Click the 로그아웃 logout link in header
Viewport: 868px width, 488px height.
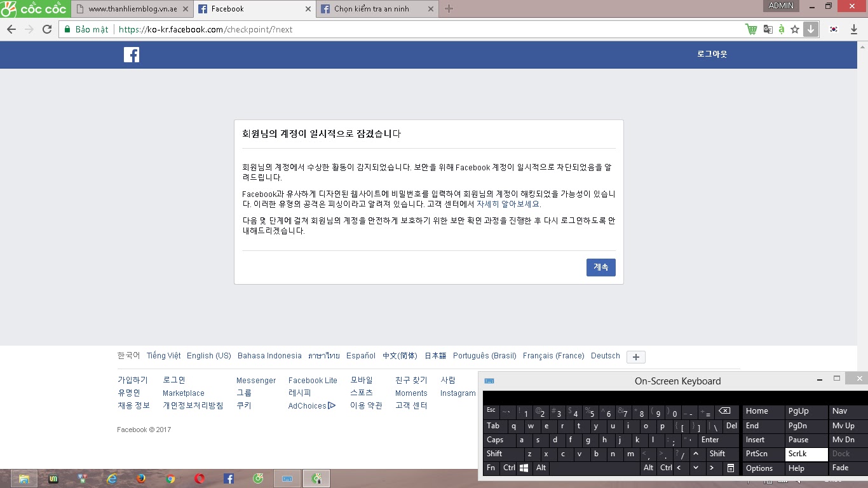click(x=712, y=55)
